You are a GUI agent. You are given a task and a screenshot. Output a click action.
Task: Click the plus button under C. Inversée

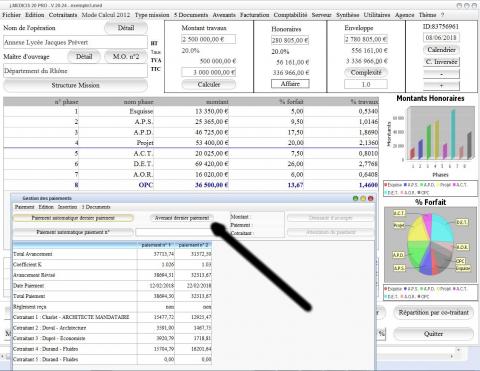click(x=441, y=86)
